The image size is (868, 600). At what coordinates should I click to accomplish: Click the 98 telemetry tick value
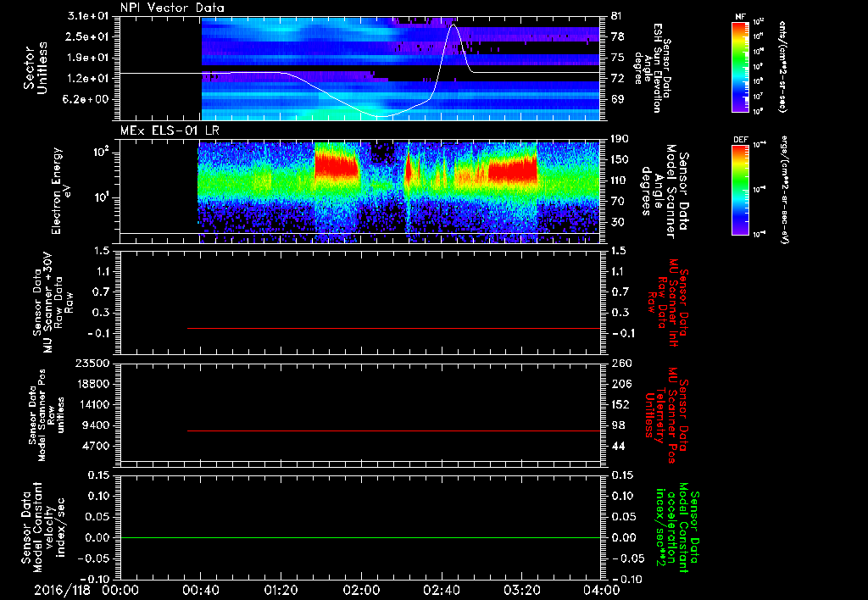point(617,425)
